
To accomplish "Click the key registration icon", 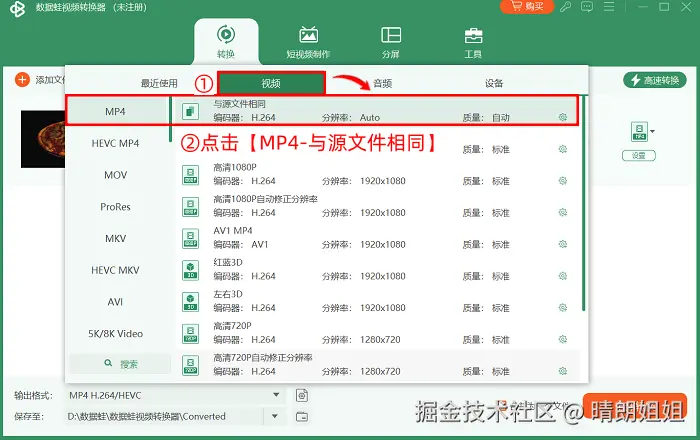I will [x=566, y=7].
